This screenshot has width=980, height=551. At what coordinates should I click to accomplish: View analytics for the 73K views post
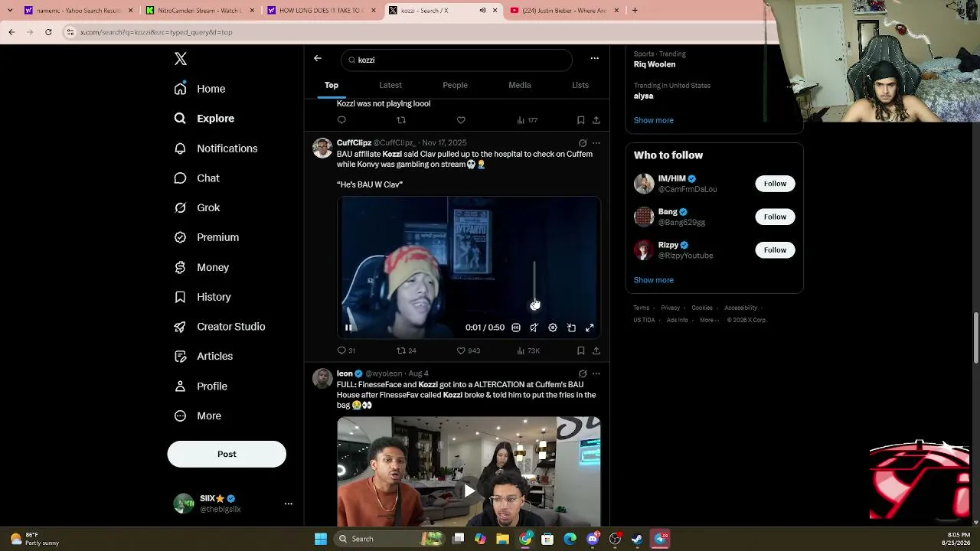coord(528,350)
